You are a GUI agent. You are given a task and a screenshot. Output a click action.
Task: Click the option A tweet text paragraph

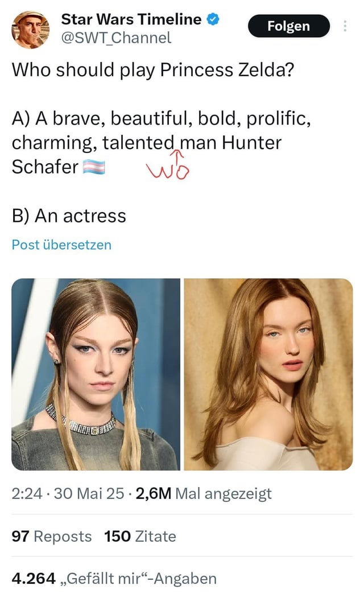(161, 143)
